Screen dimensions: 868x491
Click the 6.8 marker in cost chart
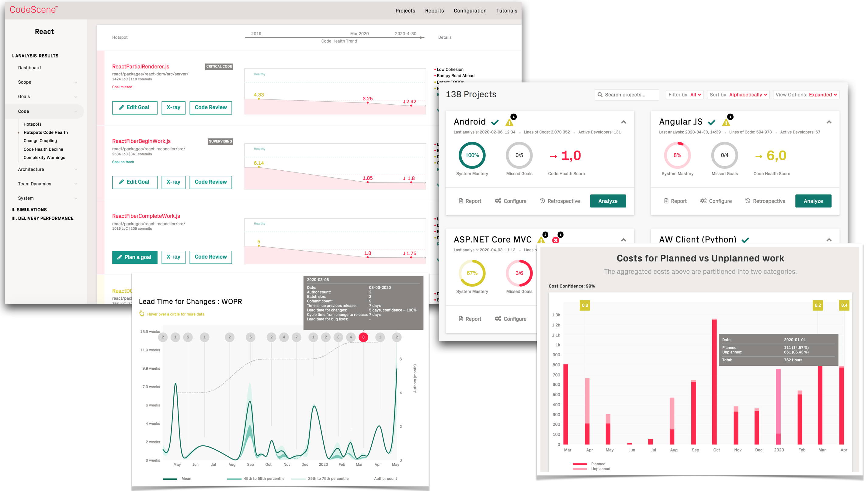(x=585, y=305)
